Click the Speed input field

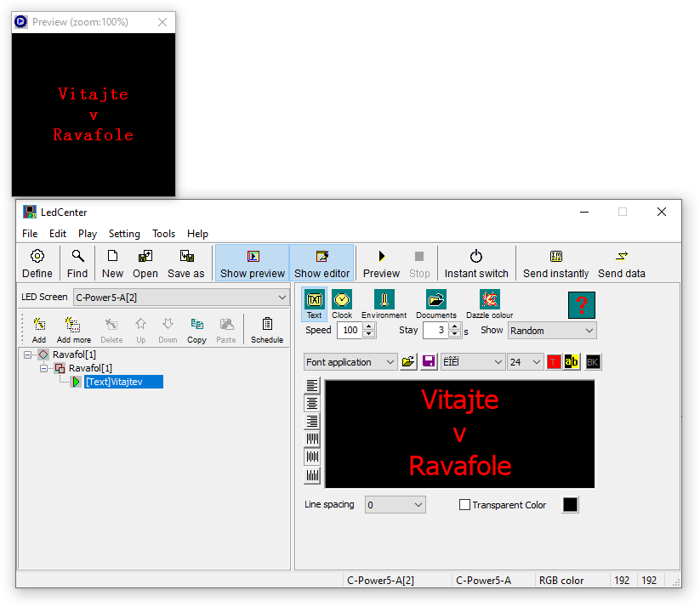point(350,330)
